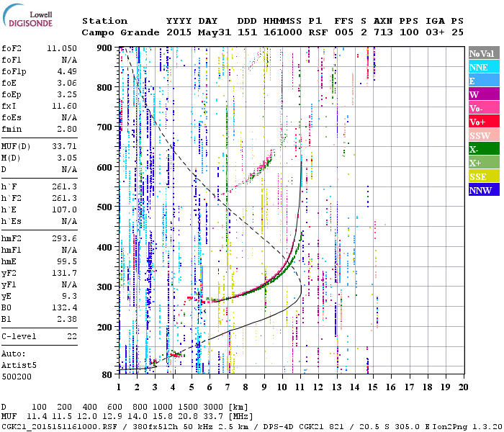Image resolution: width=504 pixels, height=432 pixels.
Task: Select the X+ light green legend swatch
Action: pyautogui.click(x=484, y=162)
